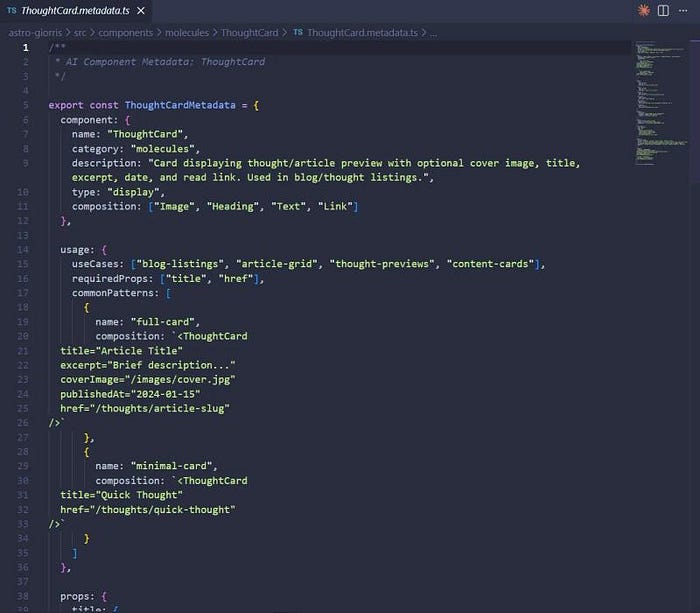Click line number 38 beside props

(x=23, y=596)
